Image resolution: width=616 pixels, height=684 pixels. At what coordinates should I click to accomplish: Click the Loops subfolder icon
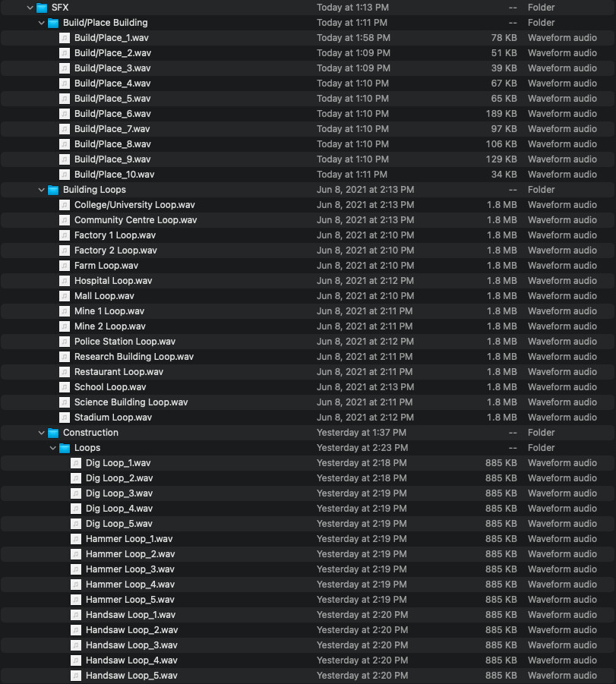(x=65, y=448)
